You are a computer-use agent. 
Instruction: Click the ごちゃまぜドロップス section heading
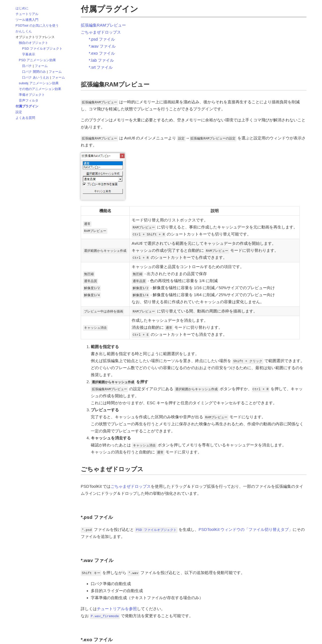pos(112,469)
